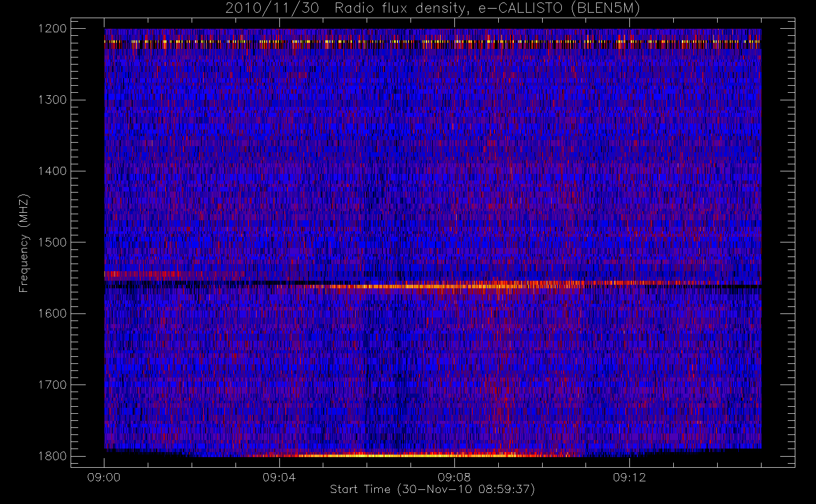Click the 1700 frequency tick label

52,385
